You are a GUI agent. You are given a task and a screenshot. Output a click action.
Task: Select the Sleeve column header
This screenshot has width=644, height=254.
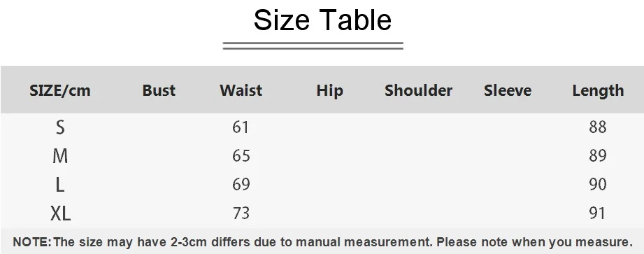(x=508, y=90)
